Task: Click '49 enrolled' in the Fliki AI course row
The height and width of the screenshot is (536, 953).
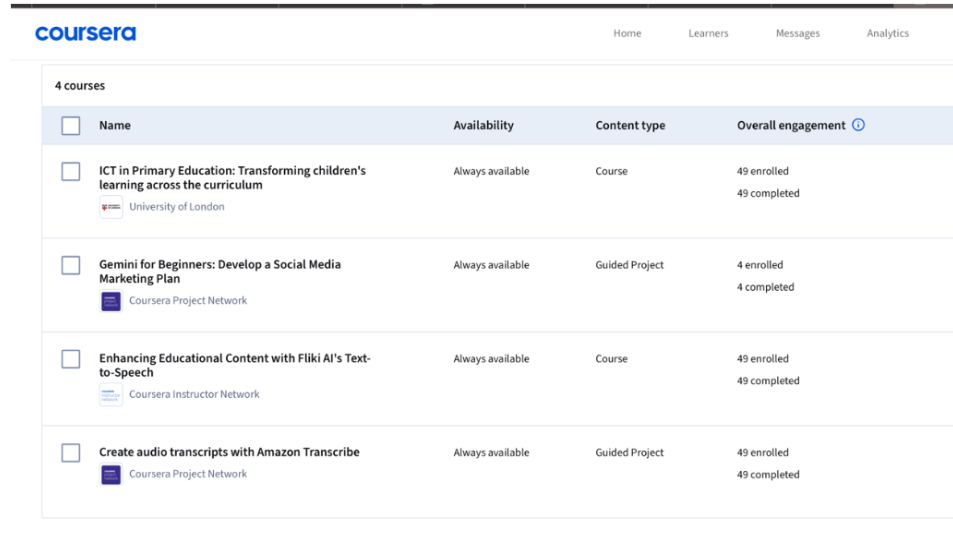Action: tap(762, 359)
